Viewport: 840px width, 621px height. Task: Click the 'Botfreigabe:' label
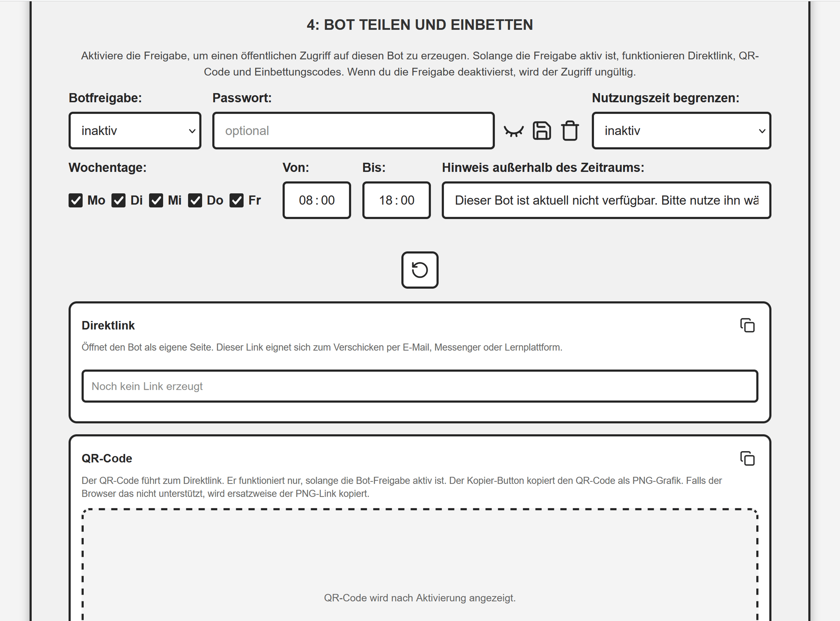point(105,98)
